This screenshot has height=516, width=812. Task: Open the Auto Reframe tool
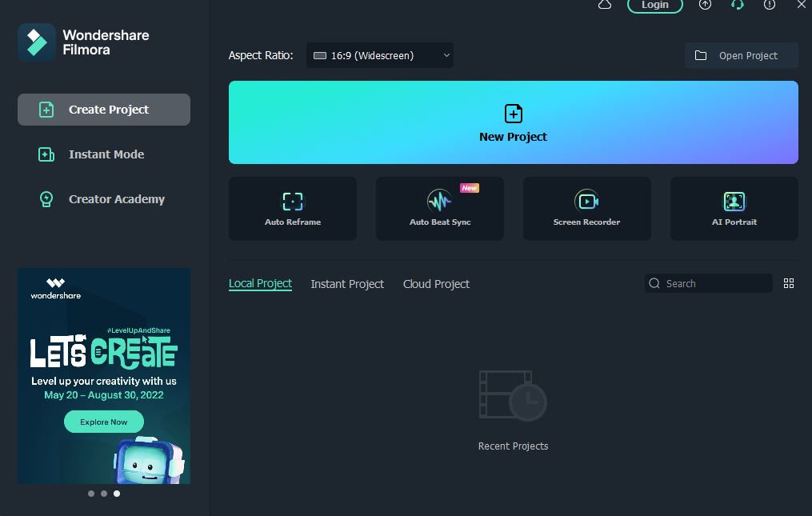click(293, 208)
